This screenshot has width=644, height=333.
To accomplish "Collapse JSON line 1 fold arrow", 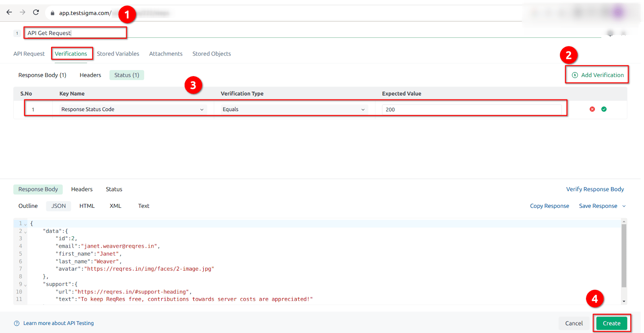I will pyautogui.click(x=25, y=224).
